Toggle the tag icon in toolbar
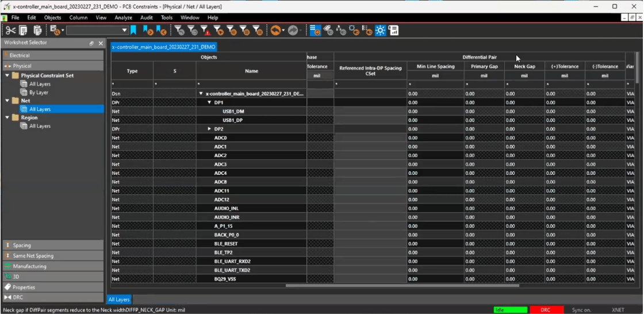This screenshot has width=644, height=314. (x=328, y=30)
